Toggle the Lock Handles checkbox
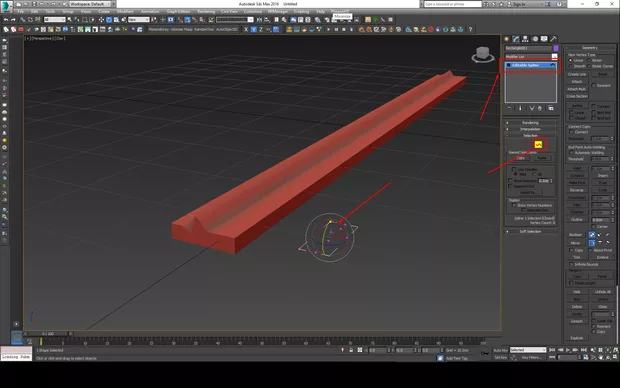The height and width of the screenshot is (388, 620). pyautogui.click(x=514, y=169)
